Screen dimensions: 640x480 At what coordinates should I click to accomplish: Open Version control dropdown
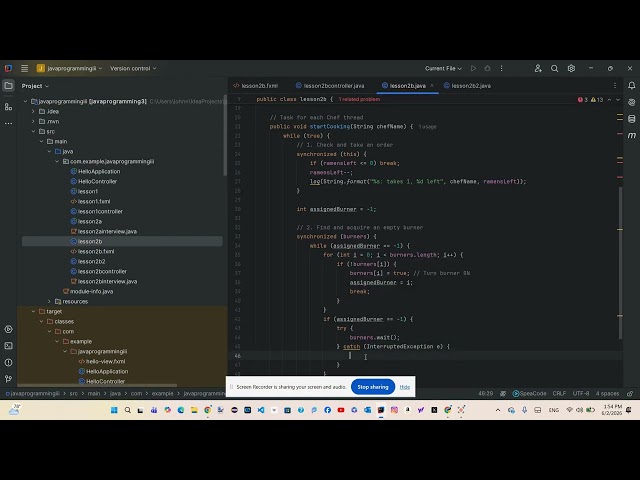(133, 69)
